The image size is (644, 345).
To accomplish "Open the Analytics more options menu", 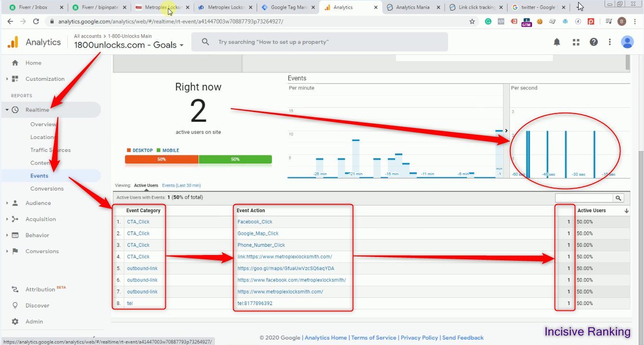I will (x=610, y=42).
